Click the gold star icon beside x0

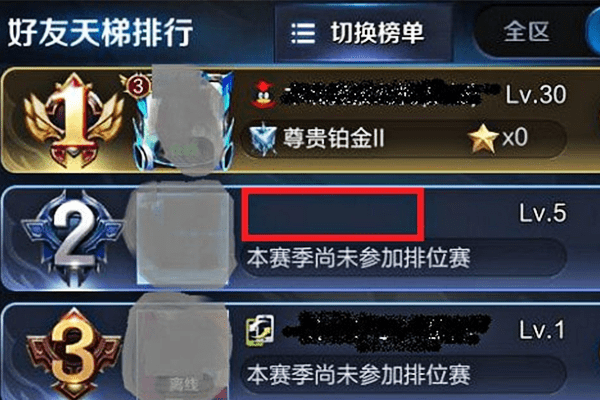[483, 138]
